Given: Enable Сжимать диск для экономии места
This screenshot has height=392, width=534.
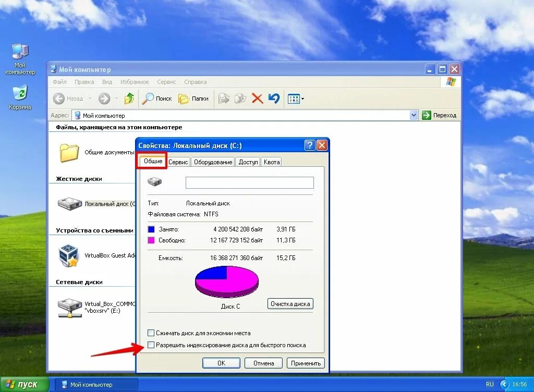Looking at the screenshot, I should click(151, 333).
